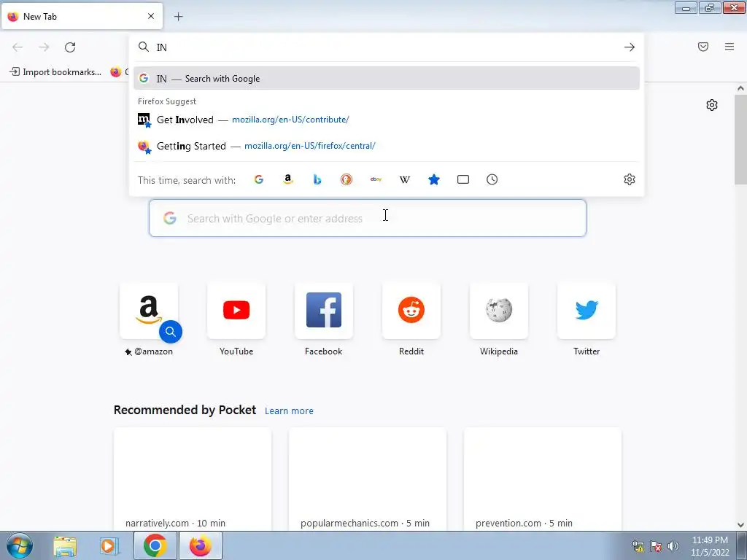Select Getting Started suggestion

tap(387, 146)
